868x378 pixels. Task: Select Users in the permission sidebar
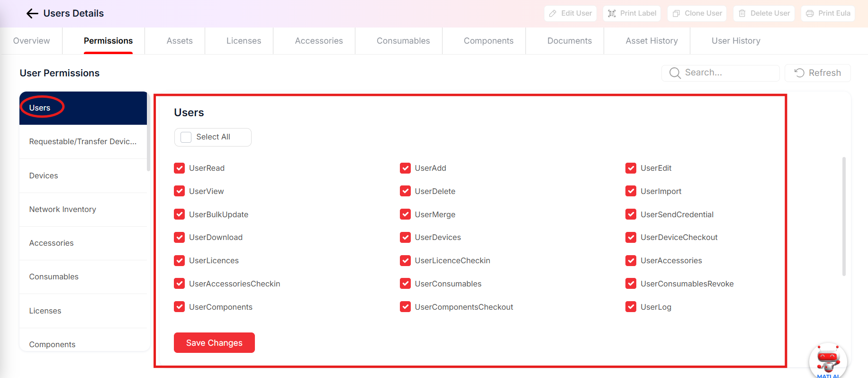tap(83, 108)
